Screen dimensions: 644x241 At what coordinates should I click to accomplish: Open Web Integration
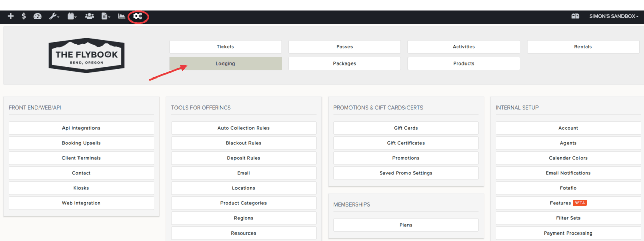[x=81, y=203]
